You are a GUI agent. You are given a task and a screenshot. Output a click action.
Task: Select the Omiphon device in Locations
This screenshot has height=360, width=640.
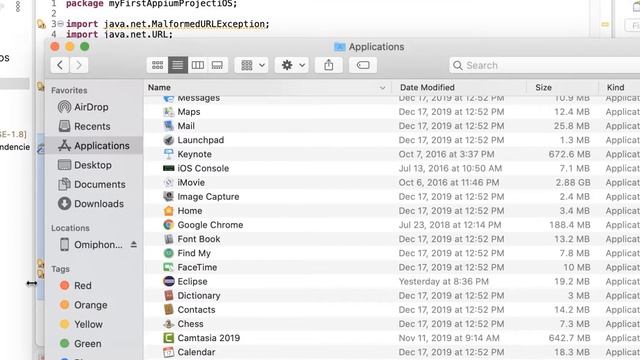click(x=91, y=245)
